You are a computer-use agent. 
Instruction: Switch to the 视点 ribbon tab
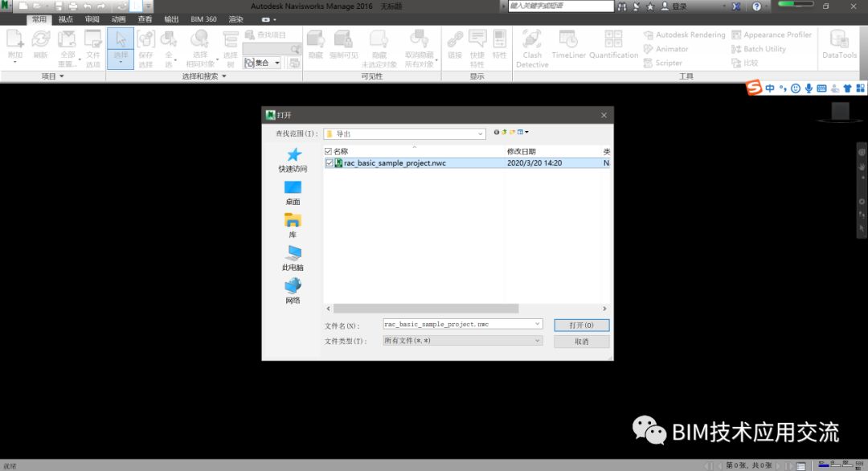pos(66,19)
